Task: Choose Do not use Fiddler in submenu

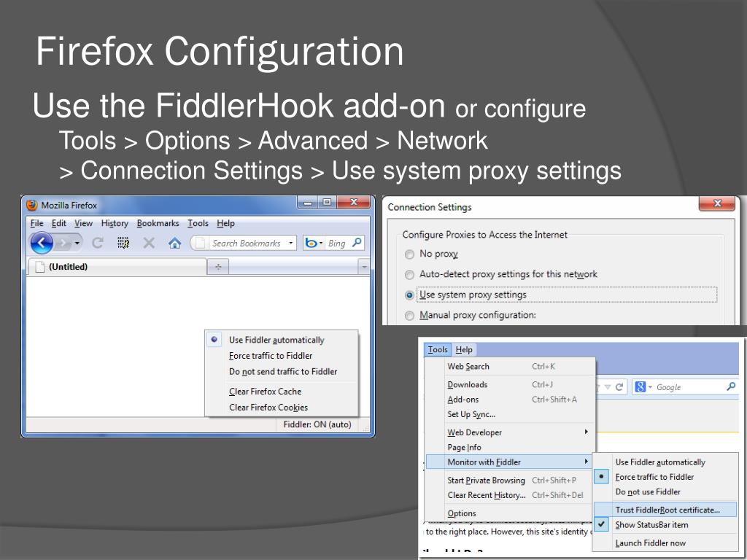Action: click(665, 491)
